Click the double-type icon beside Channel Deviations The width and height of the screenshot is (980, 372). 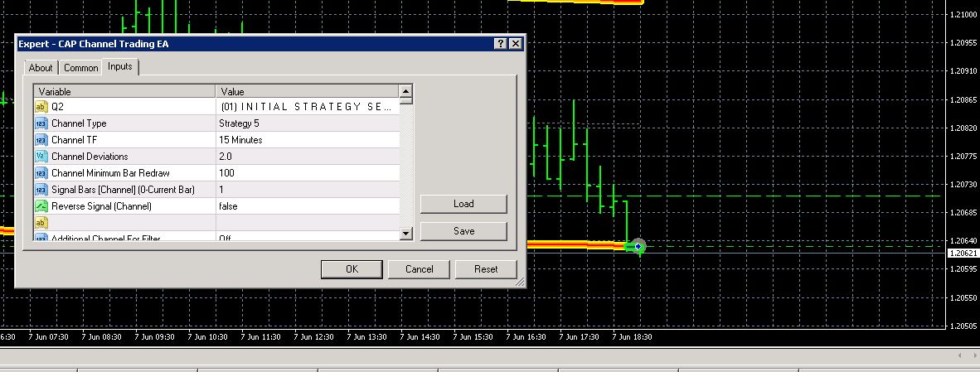click(41, 157)
